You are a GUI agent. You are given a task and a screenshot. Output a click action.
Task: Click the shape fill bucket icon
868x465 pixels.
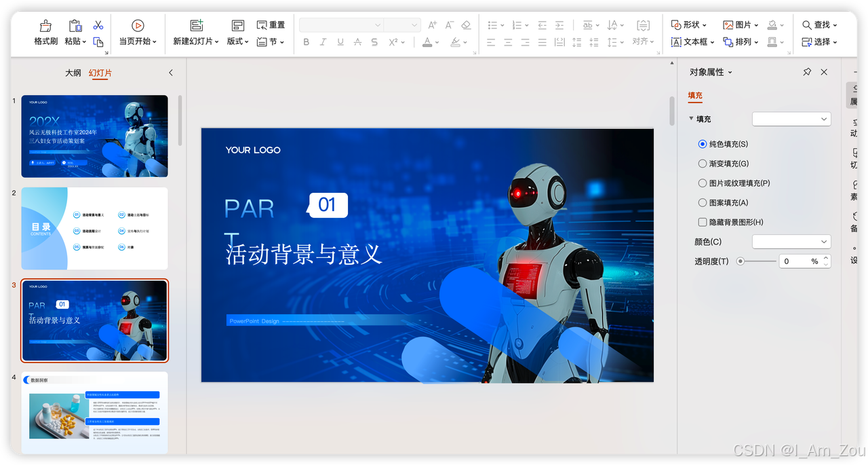772,24
